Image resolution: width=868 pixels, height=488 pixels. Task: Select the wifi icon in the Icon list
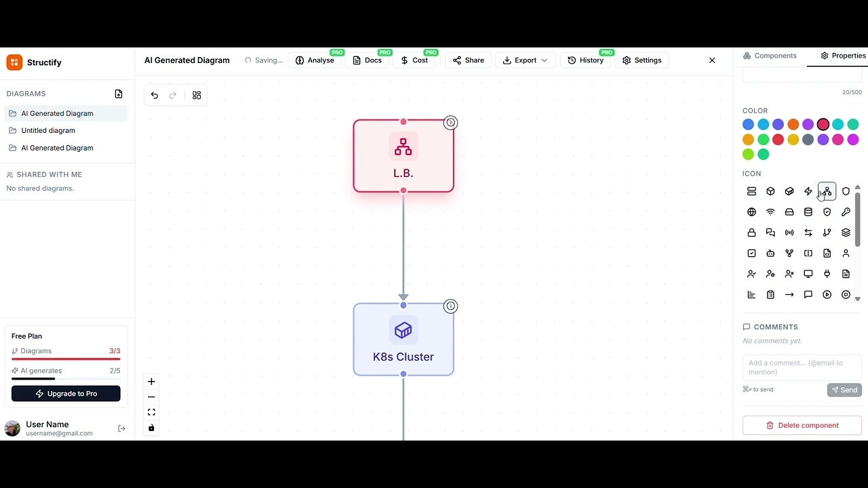770,211
